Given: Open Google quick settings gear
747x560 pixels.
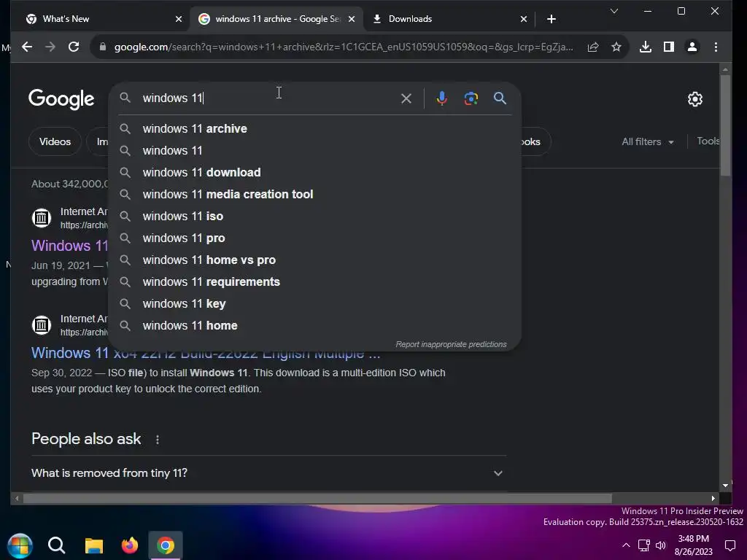Looking at the screenshot, I should pos(695,99).
